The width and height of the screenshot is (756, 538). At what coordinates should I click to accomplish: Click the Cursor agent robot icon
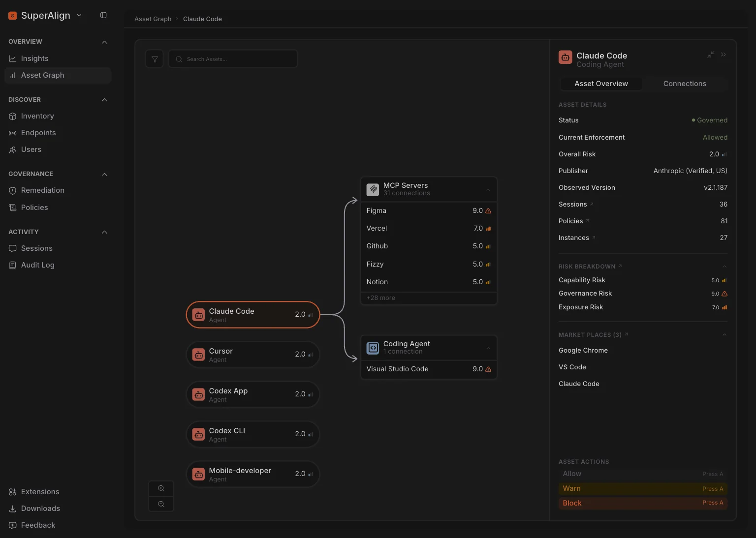(x=198, y=355)
